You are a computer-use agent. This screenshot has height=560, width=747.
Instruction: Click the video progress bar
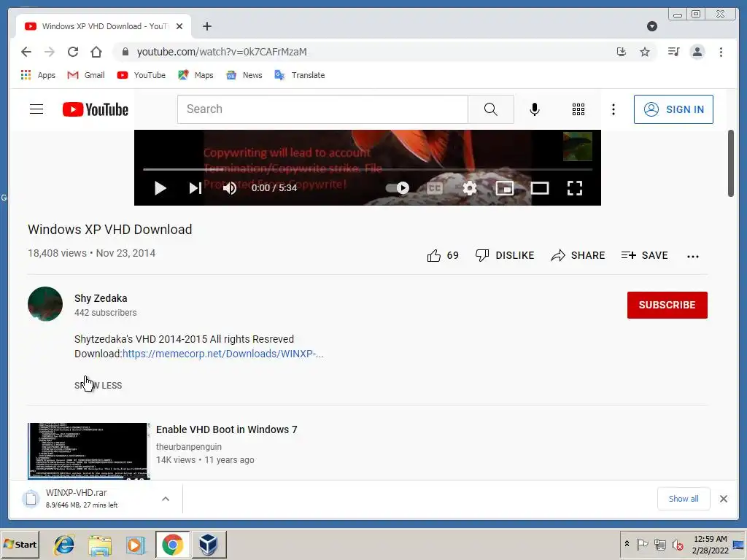[x=368, y=169]
